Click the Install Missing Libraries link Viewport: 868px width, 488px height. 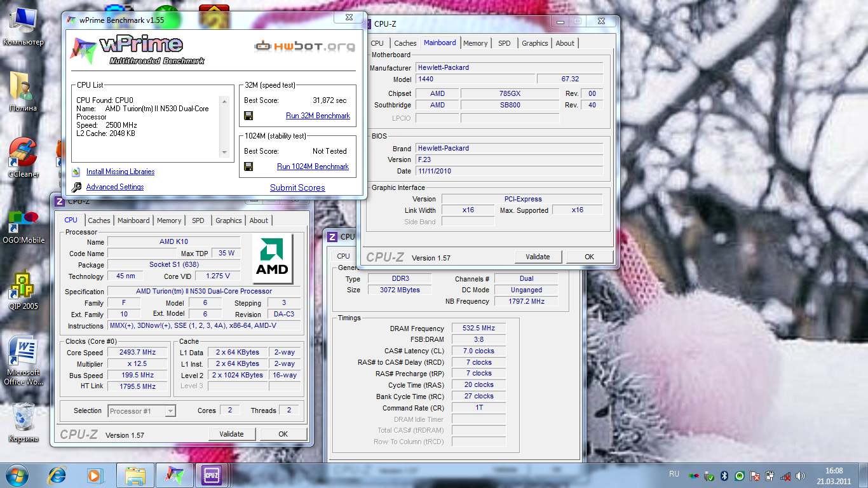point(120,172)
